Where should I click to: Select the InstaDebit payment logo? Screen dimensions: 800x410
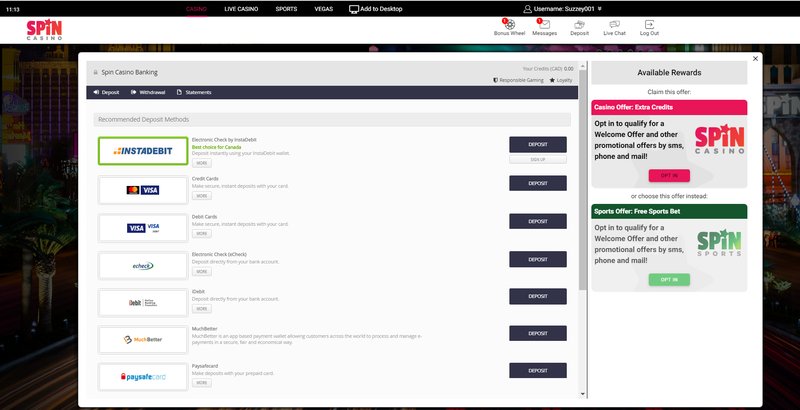[143, 151]
